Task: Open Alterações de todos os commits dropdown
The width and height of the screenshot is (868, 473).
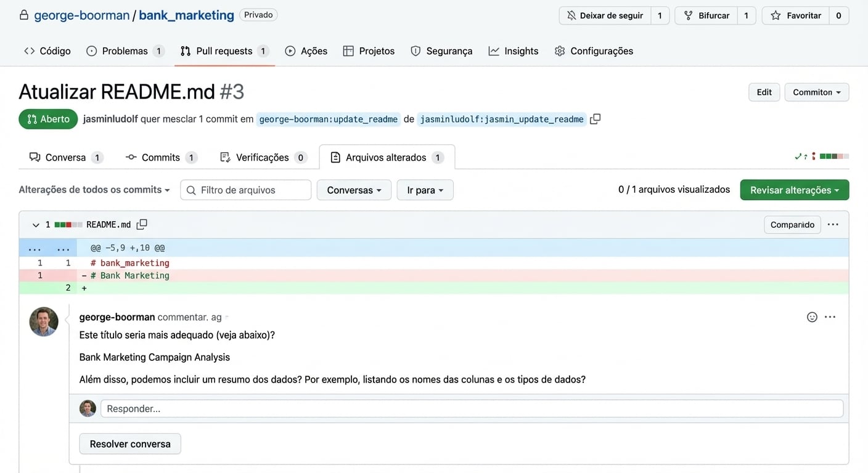Action: tap(94, 190)
